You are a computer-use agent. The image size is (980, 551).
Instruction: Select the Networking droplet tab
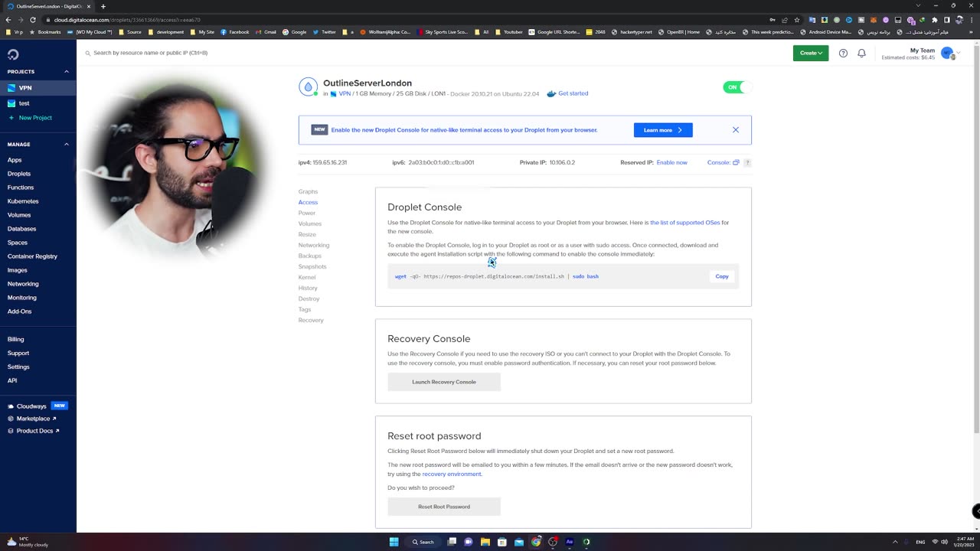[x=314, y=245]
